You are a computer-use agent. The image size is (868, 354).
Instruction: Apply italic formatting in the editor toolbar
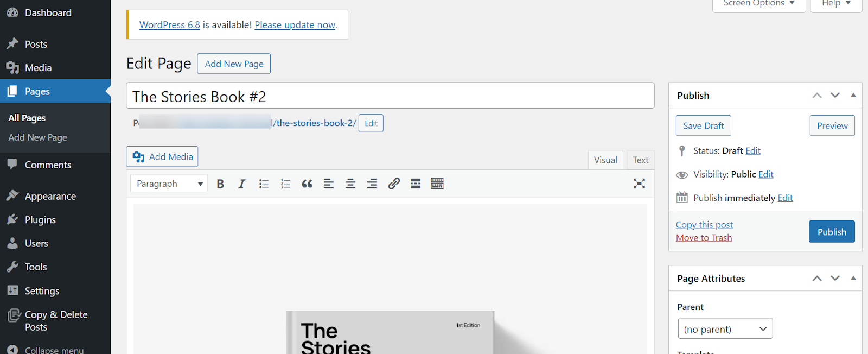tap(242, 184)
